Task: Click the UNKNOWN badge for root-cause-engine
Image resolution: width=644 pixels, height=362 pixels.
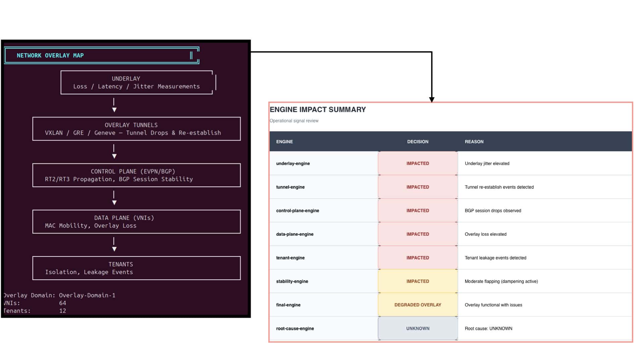Action: click(418, 328)
